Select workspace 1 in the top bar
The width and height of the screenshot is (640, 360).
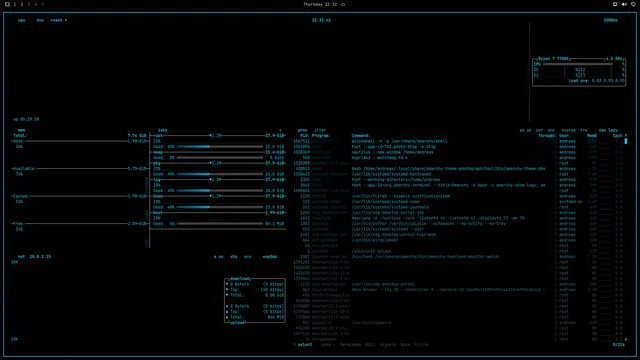tap(15, 4)
